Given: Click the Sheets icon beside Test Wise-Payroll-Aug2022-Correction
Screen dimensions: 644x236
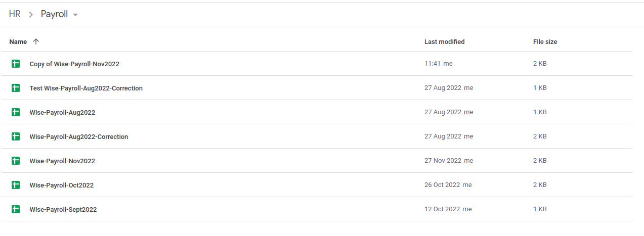Looking at the screenshot, I should tap(16, 88).
